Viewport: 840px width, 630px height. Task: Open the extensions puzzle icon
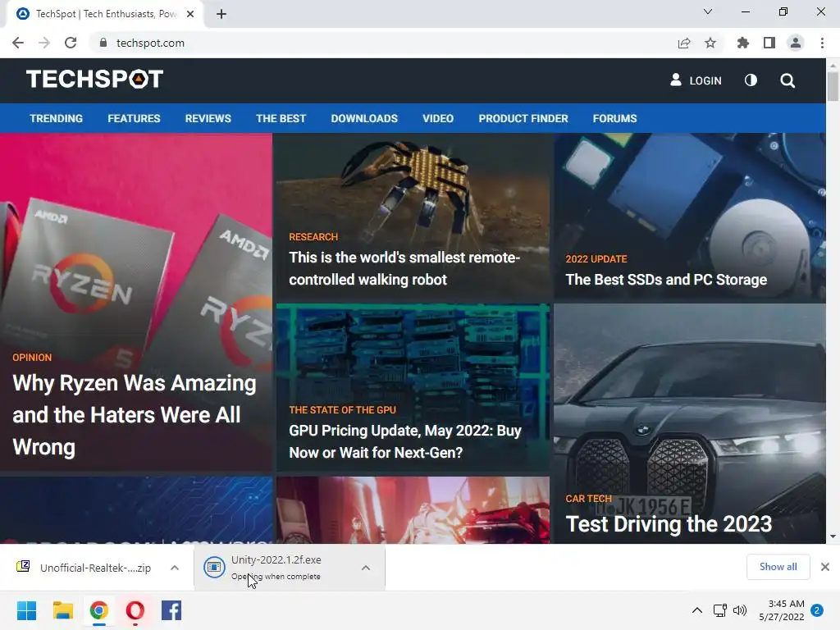743,43
